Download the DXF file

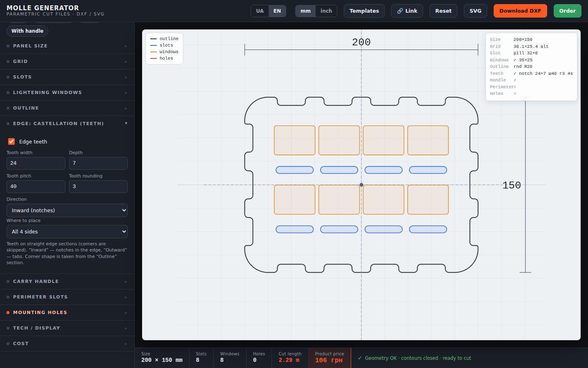point(520,11)
